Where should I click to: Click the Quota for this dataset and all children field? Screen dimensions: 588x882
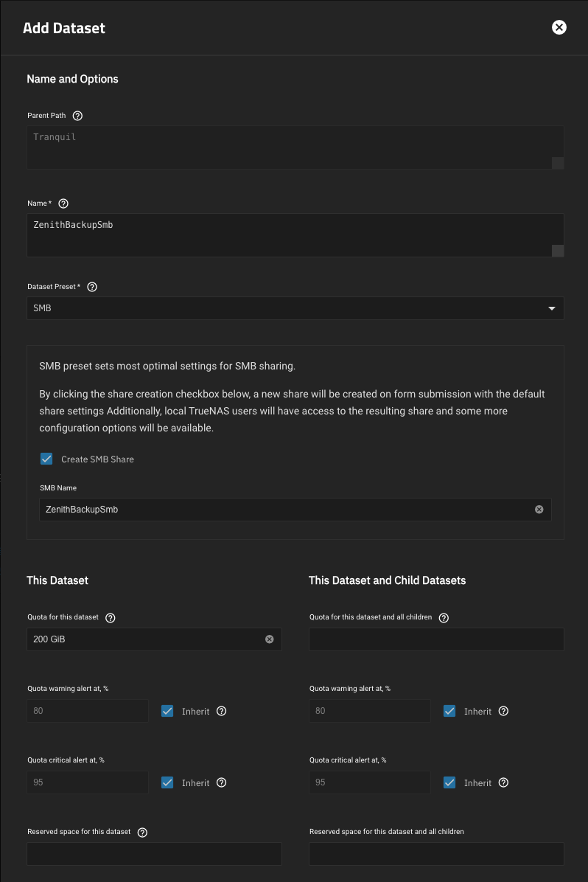[436, 639]
